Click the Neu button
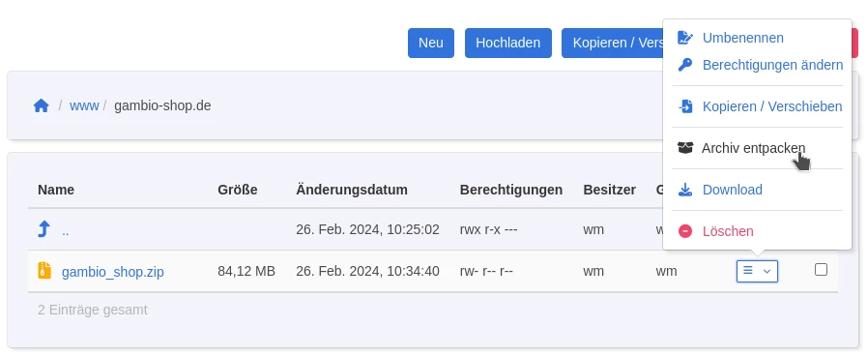The image size is (868, 357). 431,43
